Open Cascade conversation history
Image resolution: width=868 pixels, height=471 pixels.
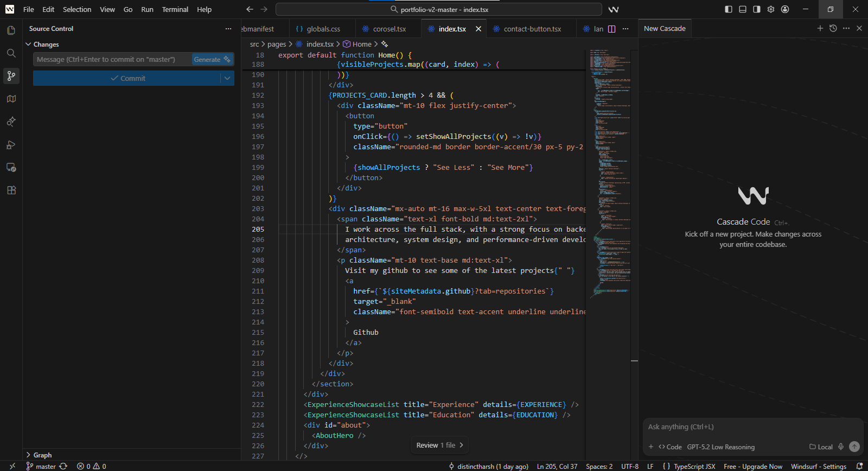833,28
